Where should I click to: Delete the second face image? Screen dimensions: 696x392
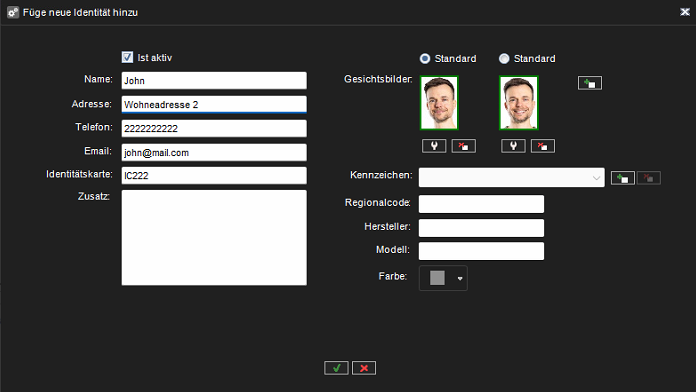click(x=542, y=146)
